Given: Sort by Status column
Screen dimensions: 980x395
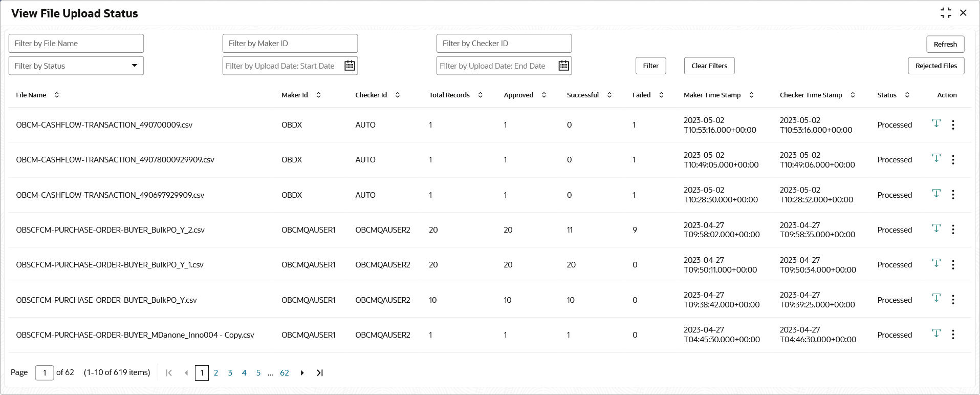Looking at the screenshot, I should click(907, 95).
